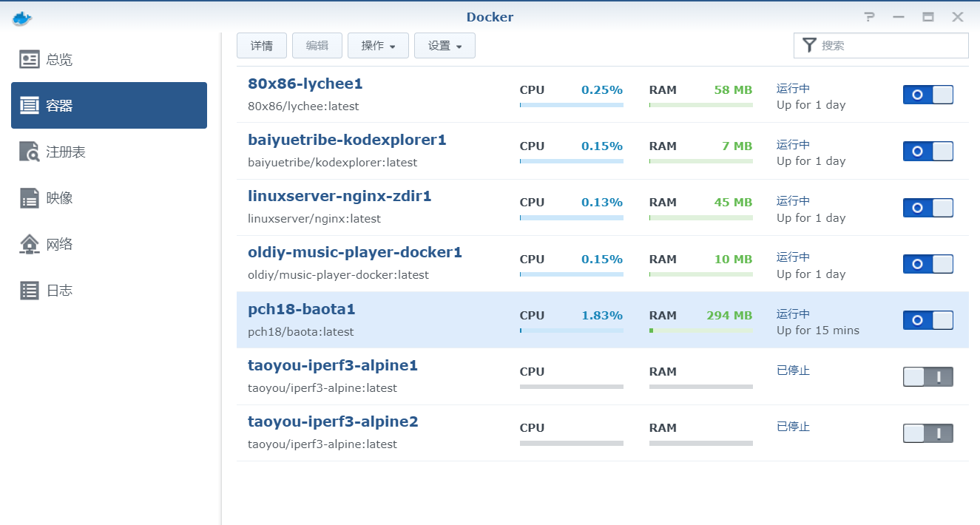Open the 设置 settings dropdown

(445, 46)
